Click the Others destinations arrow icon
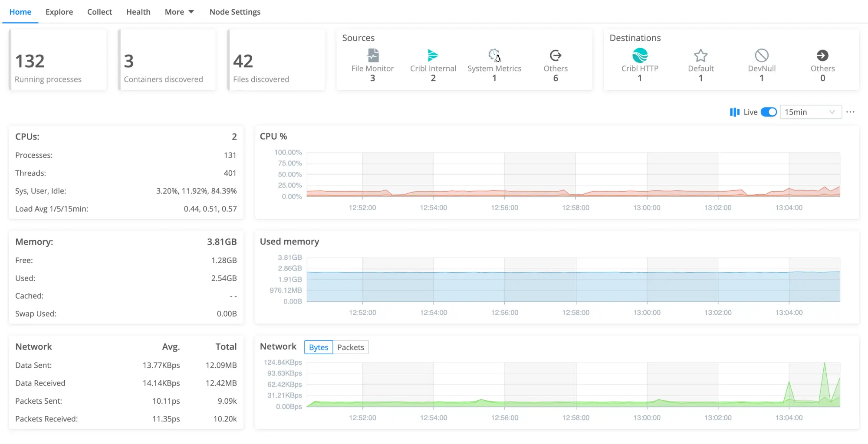This screenshot has width=868, height=444. click(x=822, y=55)
